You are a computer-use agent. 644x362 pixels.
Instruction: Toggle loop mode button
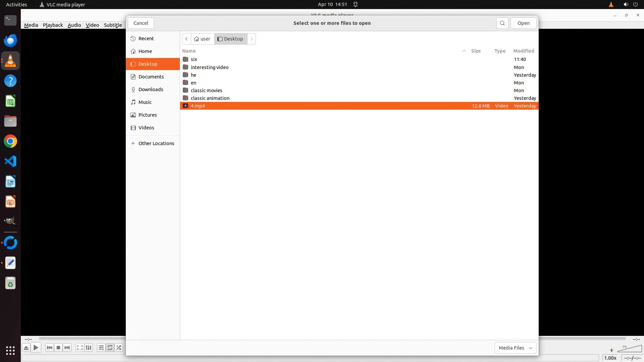[x=110, y=348]
